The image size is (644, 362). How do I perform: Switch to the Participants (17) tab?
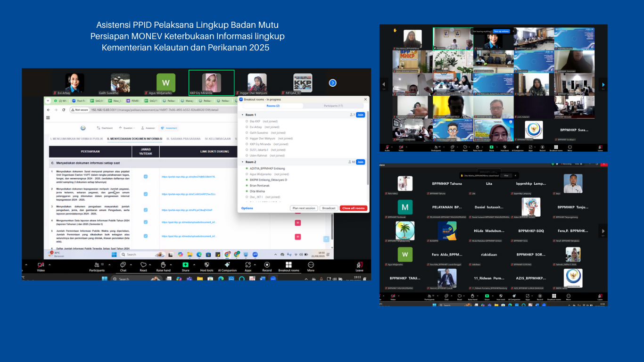[333, 106]
